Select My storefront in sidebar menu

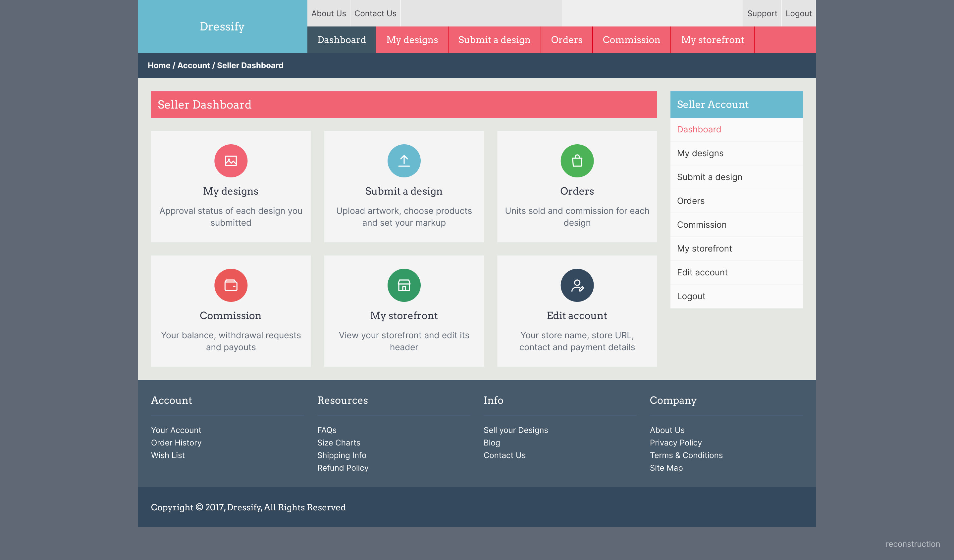tap(736, 249)
